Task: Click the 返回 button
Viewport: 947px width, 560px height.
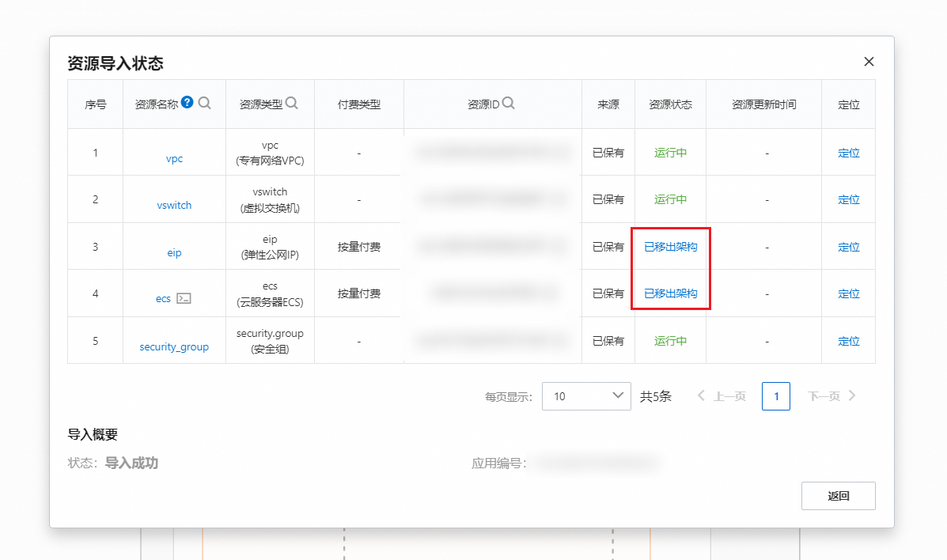Action: 839,496
